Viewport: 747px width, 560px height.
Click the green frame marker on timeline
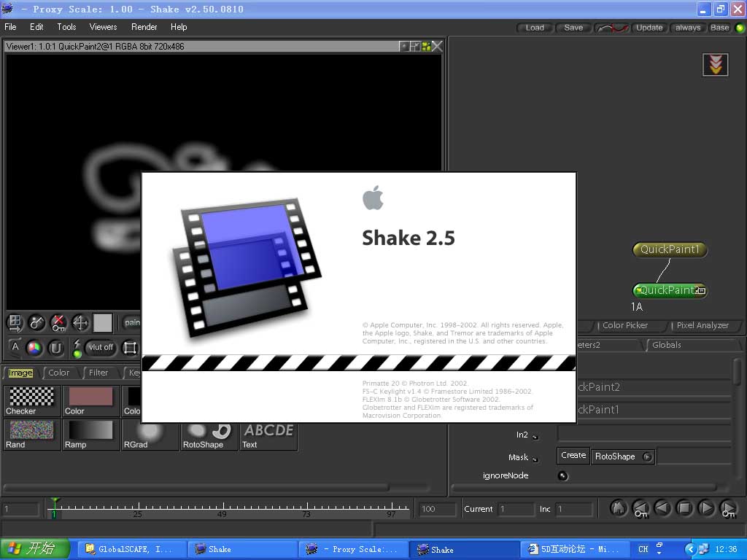click(x=54, y=507)
